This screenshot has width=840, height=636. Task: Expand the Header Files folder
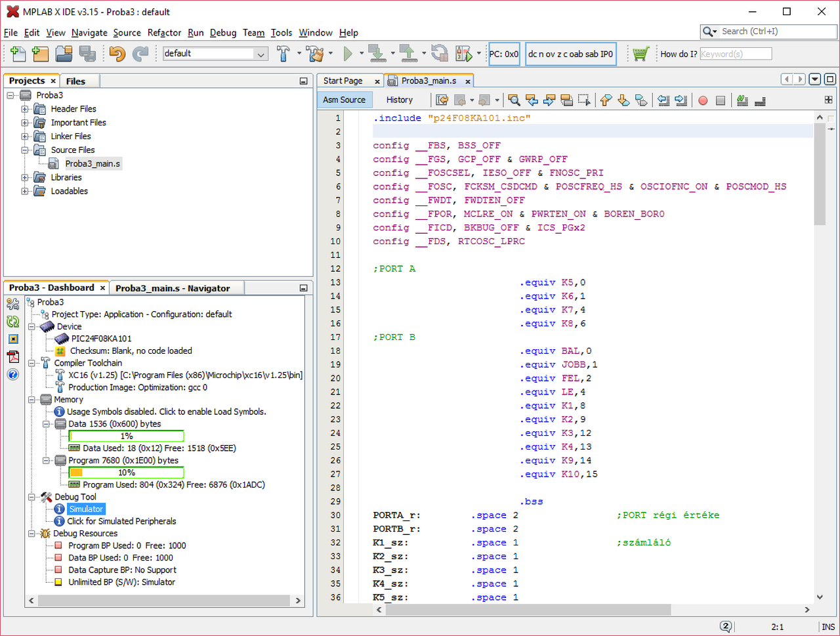[x=25, y=109]
